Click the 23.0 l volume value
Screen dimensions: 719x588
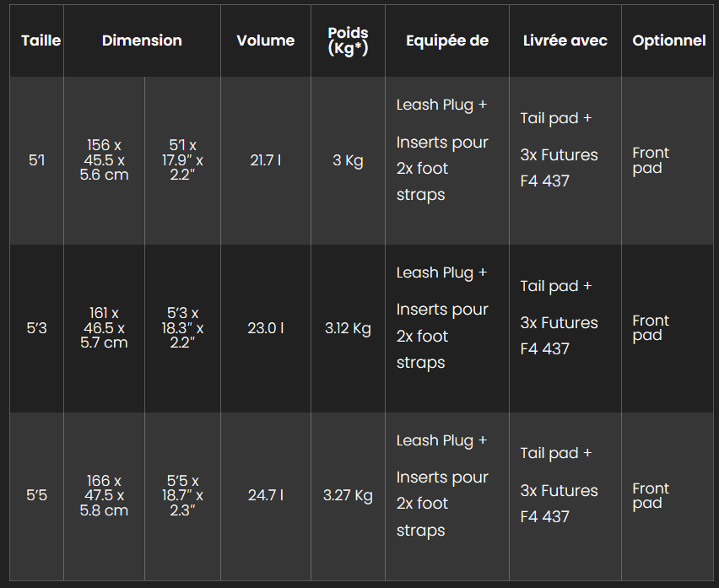pyautogui.click(x=265, y=328)
